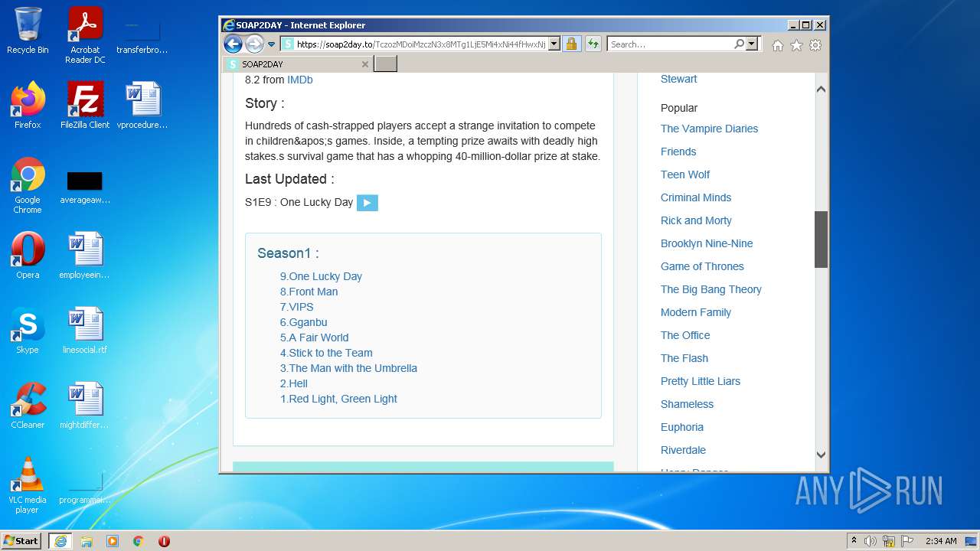Screen dimensions: 980x551
Task: Launch Skype desktop icon
Action: tap(28, 330)
